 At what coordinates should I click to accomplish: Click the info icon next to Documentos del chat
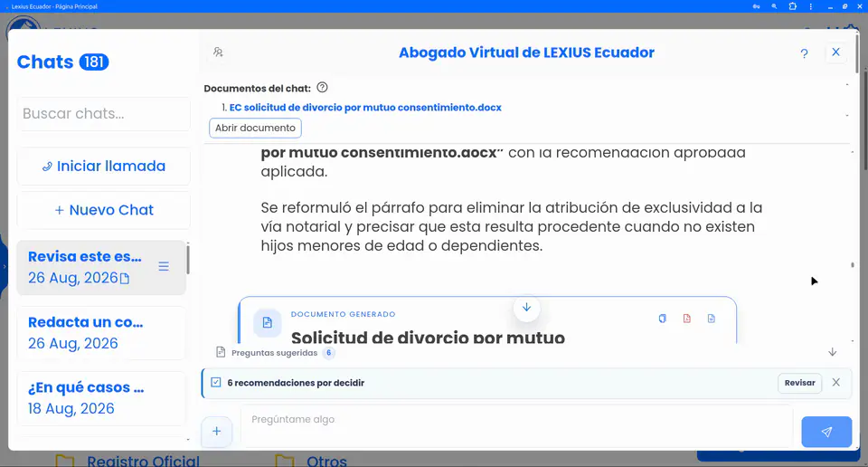(x=322, y=88)
